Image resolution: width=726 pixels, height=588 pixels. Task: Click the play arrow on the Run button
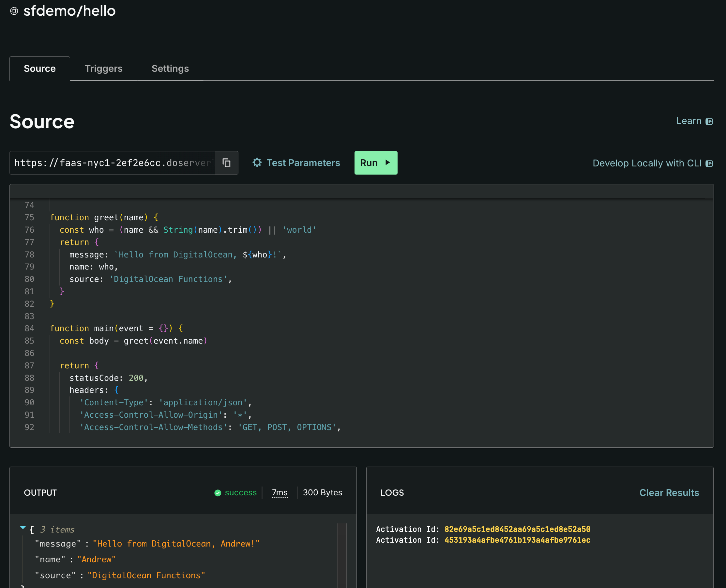click(x=388, y=162)
